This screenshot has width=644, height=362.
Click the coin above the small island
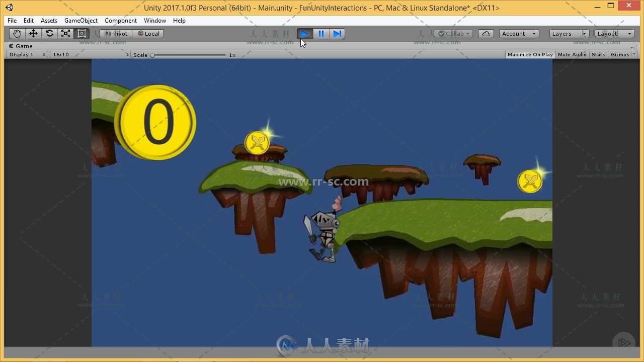click(257, 143)
